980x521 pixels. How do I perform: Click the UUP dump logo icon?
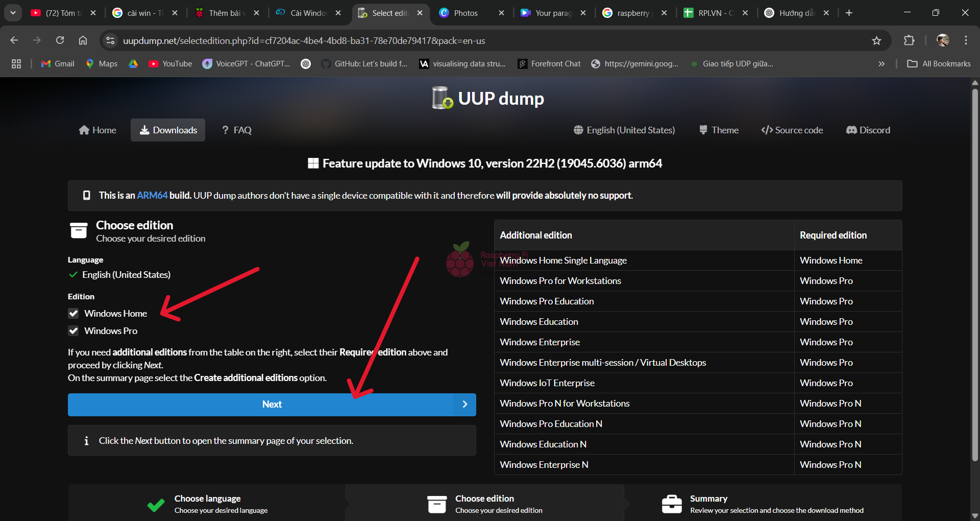[x=442, y=98]
